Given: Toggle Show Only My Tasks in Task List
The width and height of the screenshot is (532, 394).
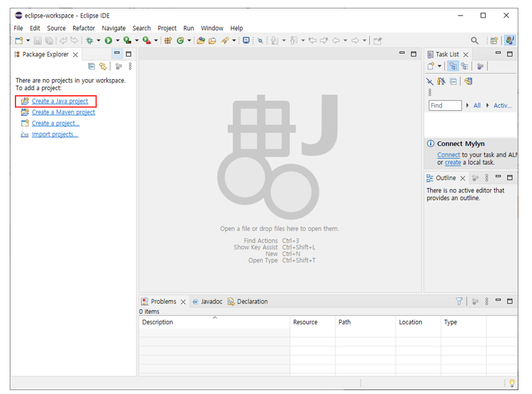Looking at the screenshot, I should pos(441,81).
